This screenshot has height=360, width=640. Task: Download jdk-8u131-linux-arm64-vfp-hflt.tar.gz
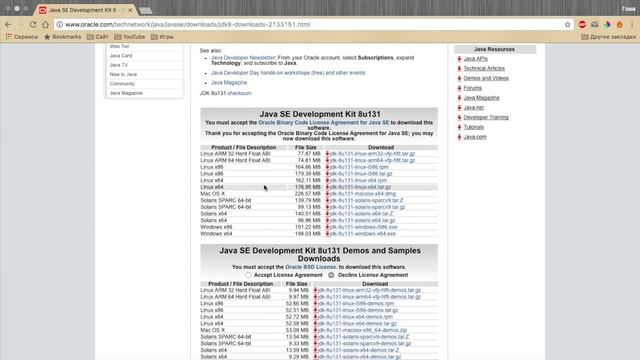click(373, 160)
